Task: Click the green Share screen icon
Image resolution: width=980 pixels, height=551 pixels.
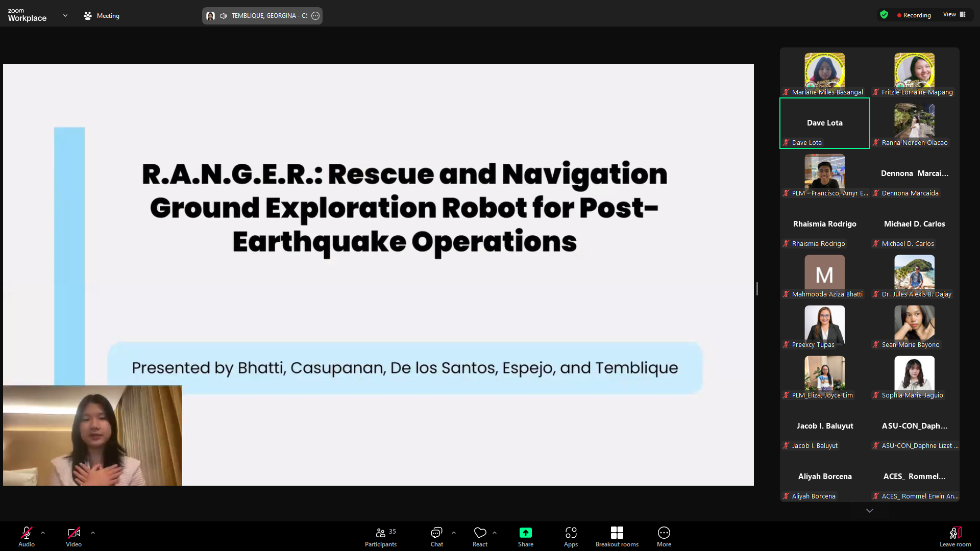Action: [525, 533]
